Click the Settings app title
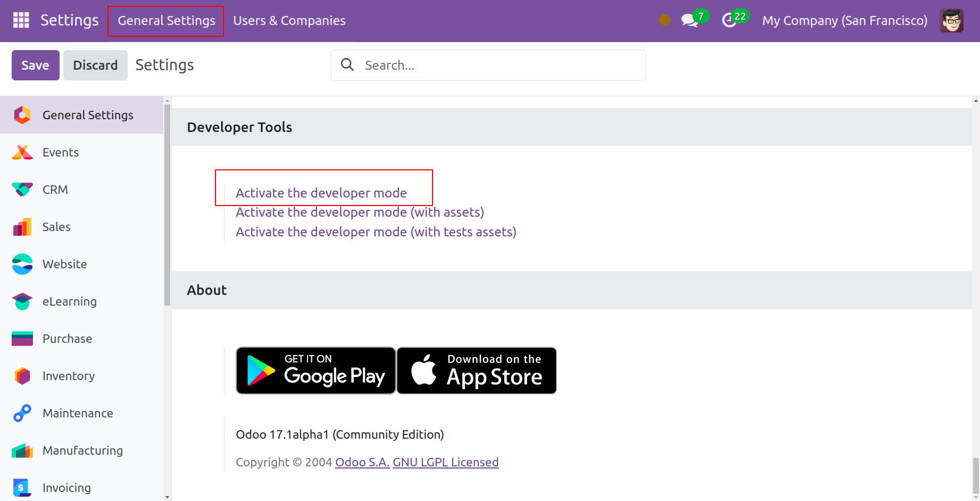 [70, 20]
